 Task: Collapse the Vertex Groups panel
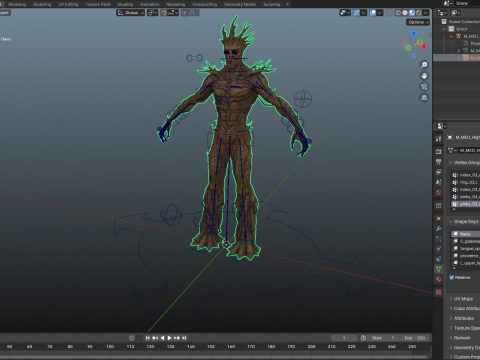[x=451, y=162]
